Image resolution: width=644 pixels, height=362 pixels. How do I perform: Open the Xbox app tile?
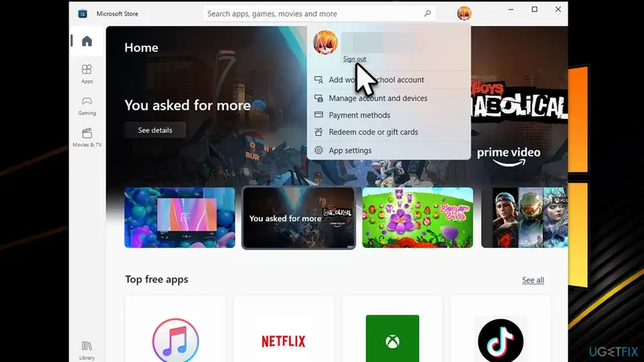(x=392, y=329)
